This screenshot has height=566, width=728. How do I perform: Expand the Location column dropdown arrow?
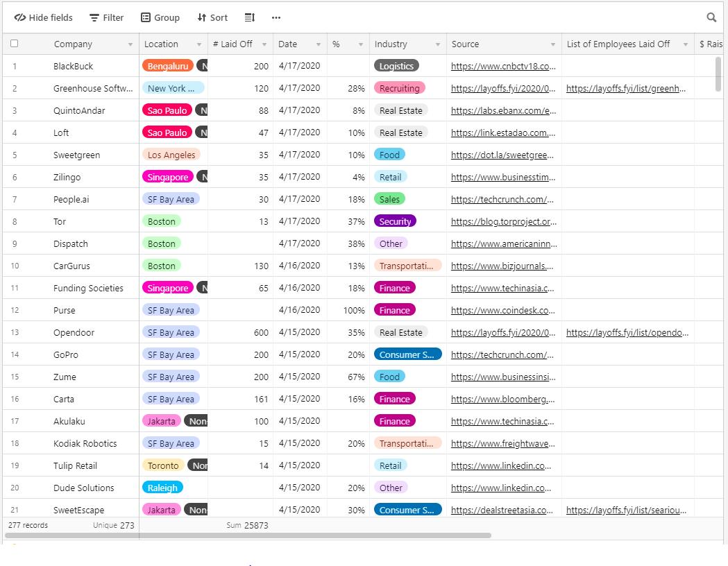[x=198, y=44]
